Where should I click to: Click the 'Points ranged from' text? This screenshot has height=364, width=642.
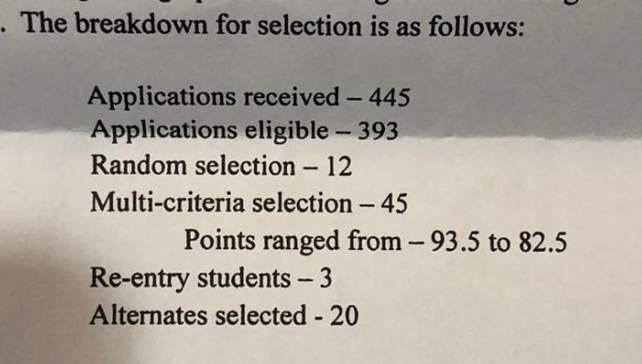tap(292, 241)
